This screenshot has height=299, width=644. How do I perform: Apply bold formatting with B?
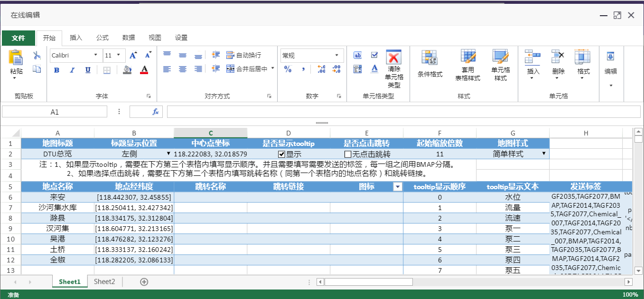click(x=56, y=70)
